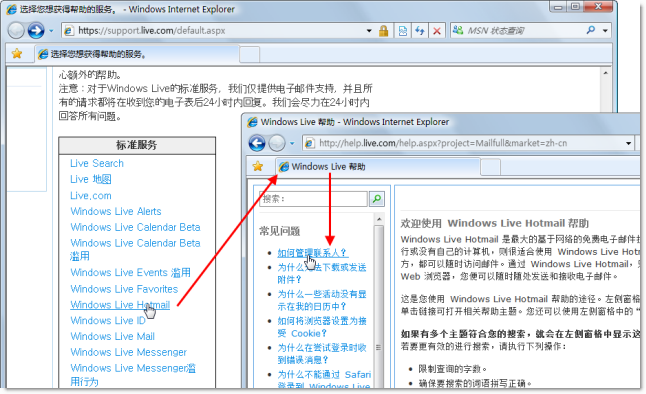Open Live.com link
This screenshot has width=646, height=394.
coord(91,195)
